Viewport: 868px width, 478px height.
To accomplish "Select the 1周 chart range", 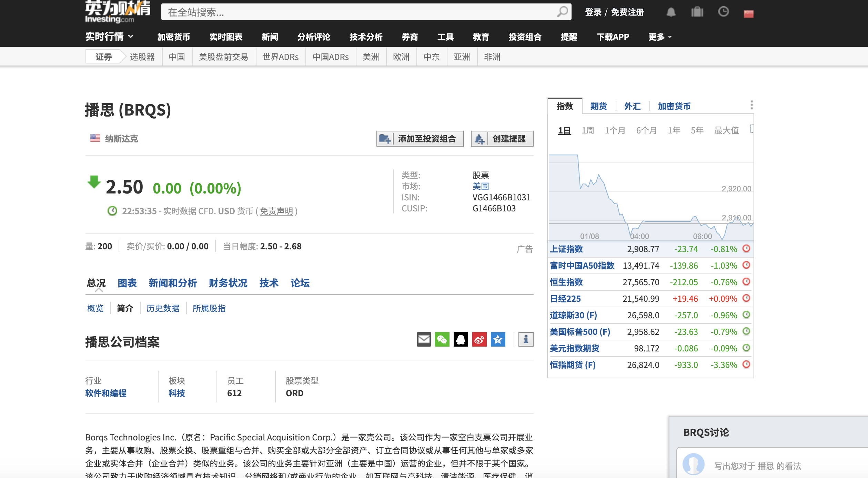I will point(587,130).
